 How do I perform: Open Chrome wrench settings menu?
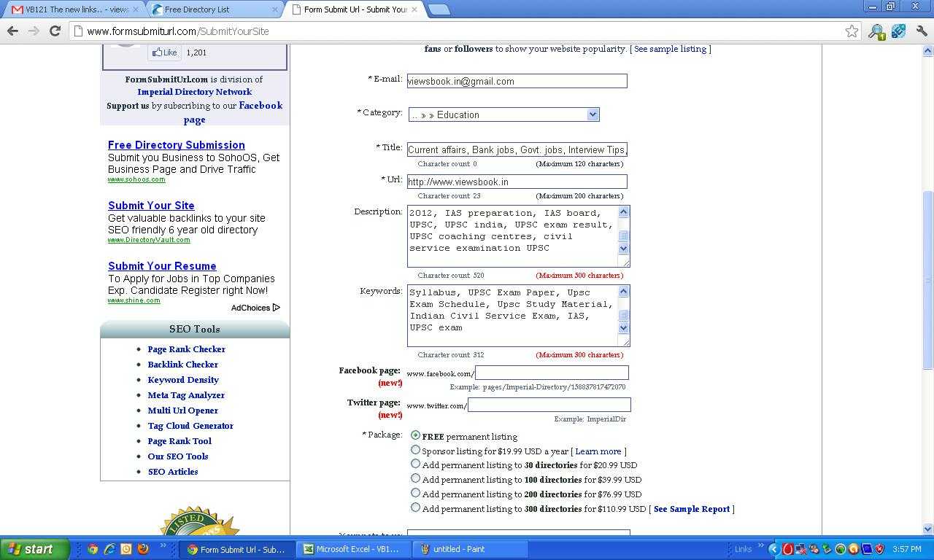tap(922, 31)
